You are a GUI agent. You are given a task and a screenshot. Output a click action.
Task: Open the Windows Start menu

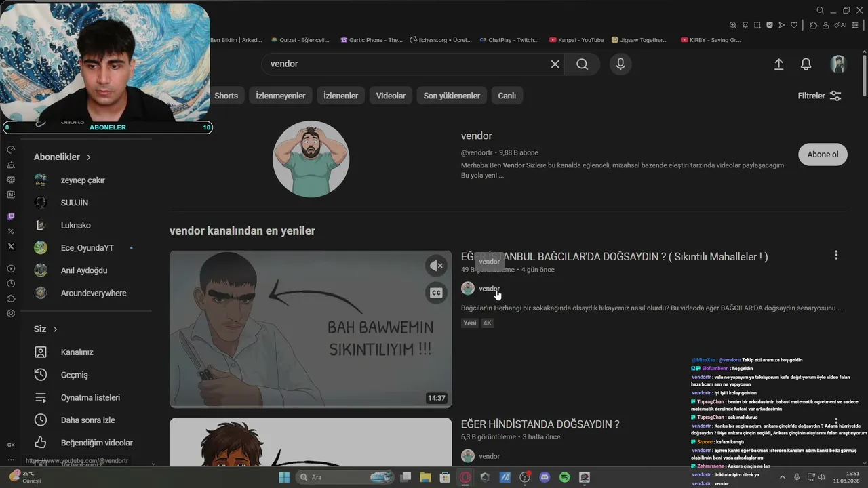283,477
